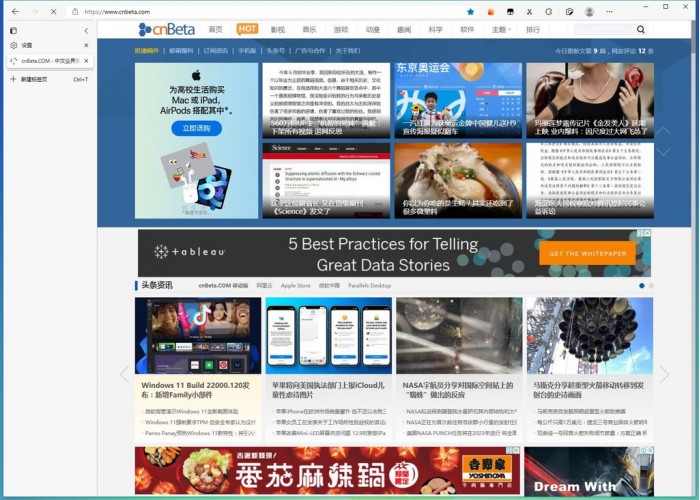Close the 设置 tab

coord(86,45)
